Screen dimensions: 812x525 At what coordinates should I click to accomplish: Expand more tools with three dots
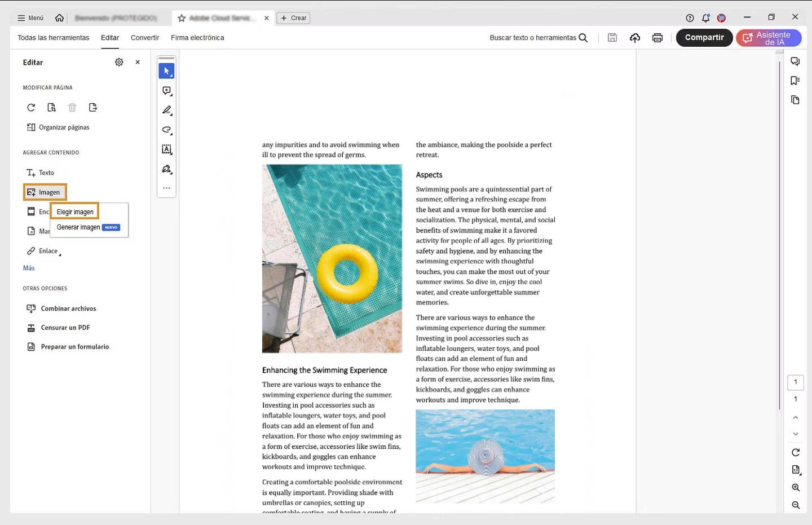pos(166,188)
